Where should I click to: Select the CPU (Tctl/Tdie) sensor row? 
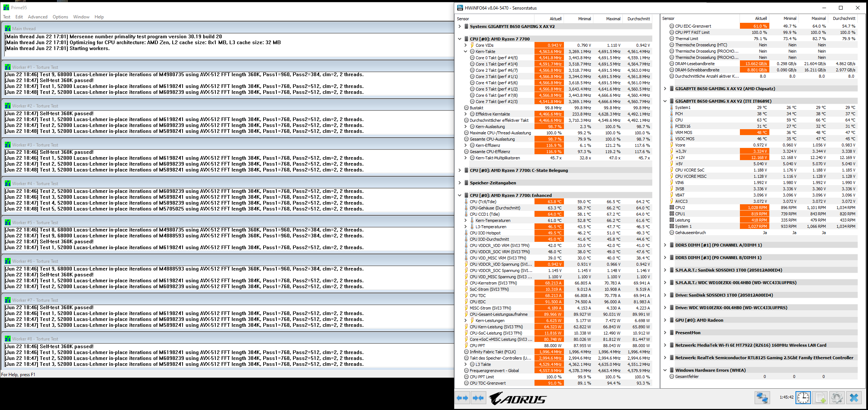click(483, 202)
